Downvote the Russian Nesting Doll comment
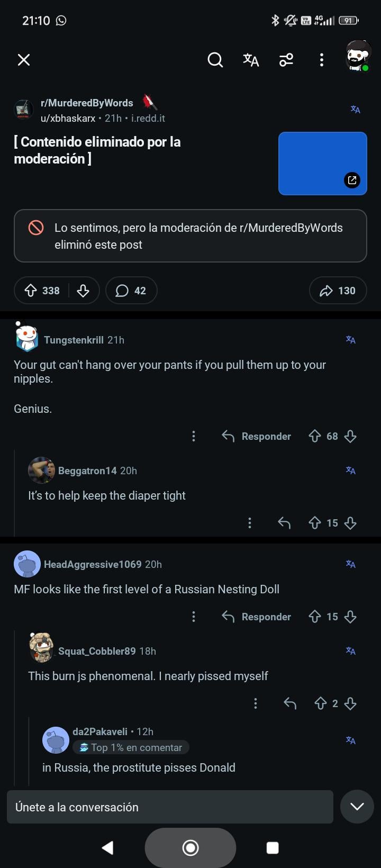 click(x=350, y=617)
